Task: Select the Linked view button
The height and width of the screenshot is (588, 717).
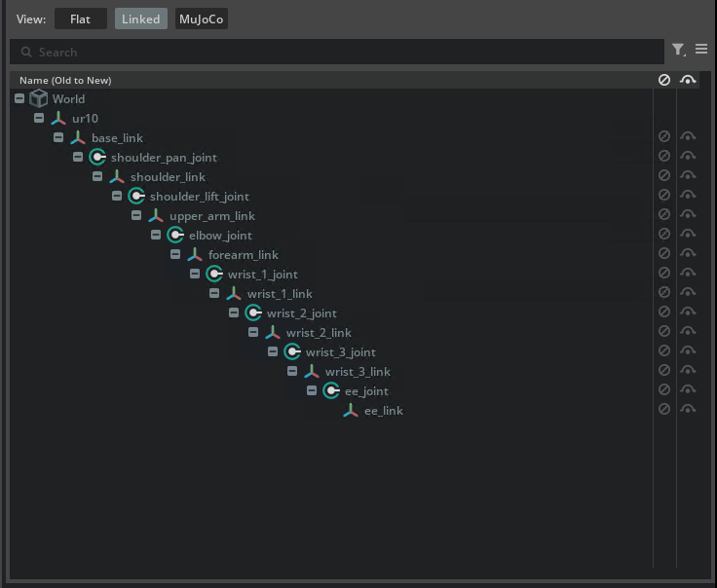Action: [140, 19]
